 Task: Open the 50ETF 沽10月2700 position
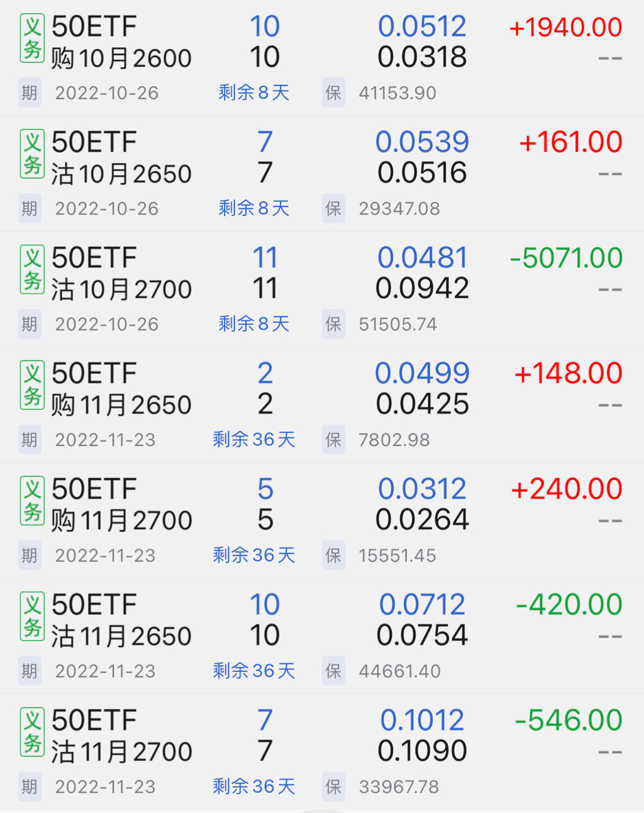pos(121,274)
